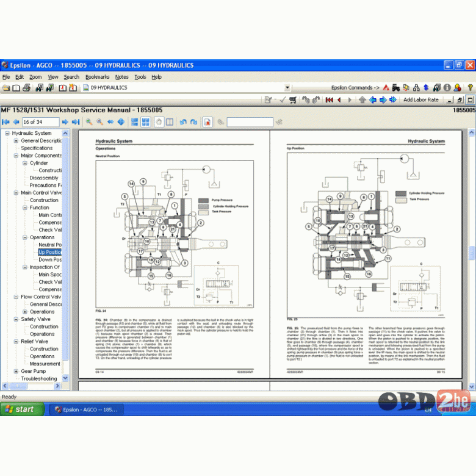Jump to last page of the manual
The height and width of the screenshot is (476, 476).
(x=76, y=122)
